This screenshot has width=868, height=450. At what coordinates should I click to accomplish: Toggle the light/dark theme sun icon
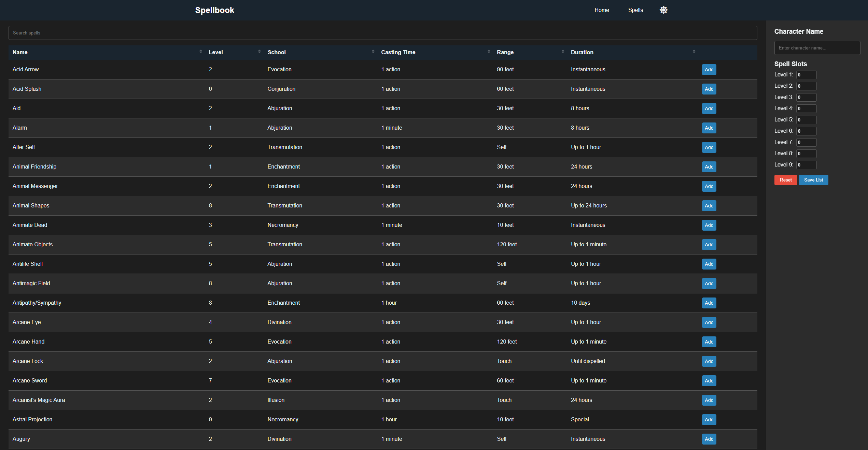pyautogui.click(x=663, y=10)
